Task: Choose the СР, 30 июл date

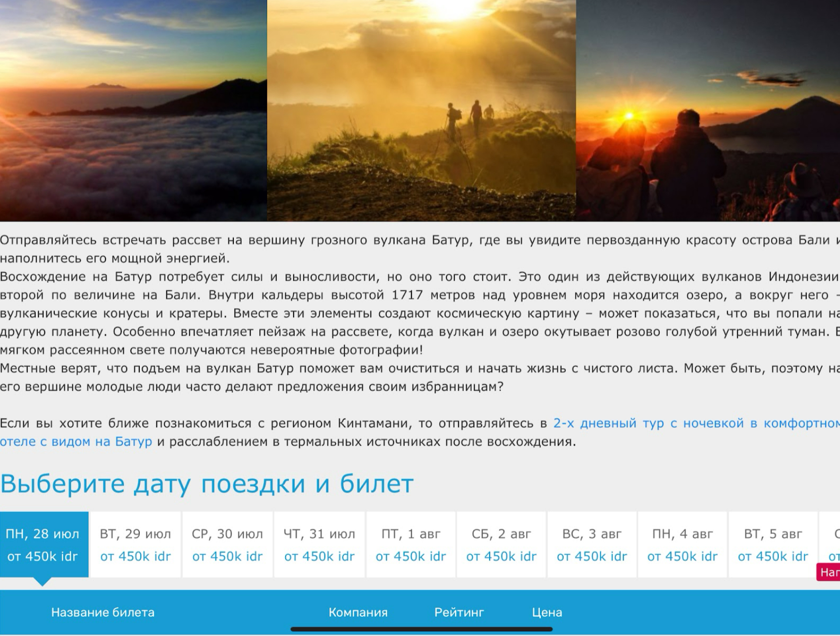Action: click(227, 544)
